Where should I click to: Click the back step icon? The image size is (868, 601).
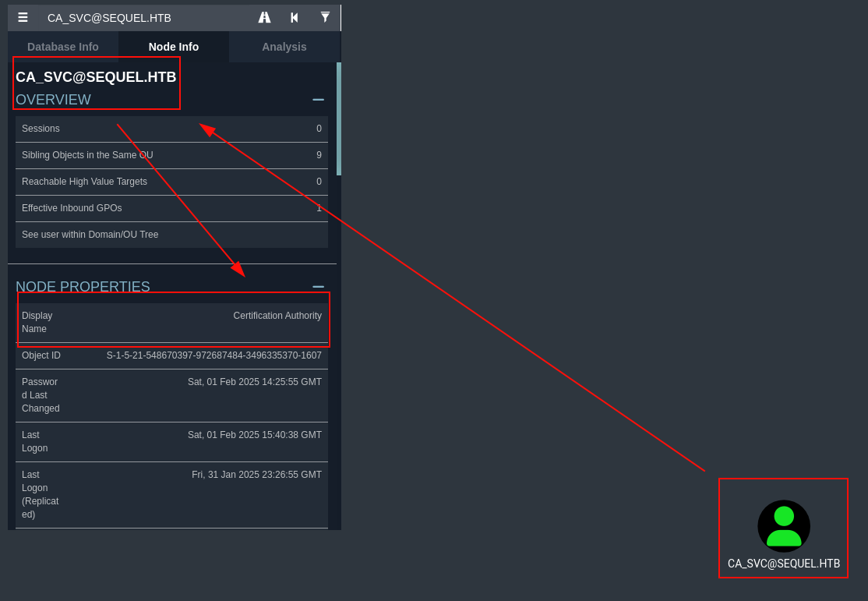pyautogui.click(x=295, y=17)
